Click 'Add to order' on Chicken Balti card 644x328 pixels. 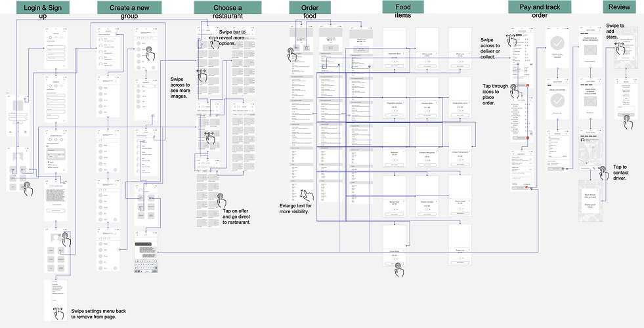click(x=427, y=115)
